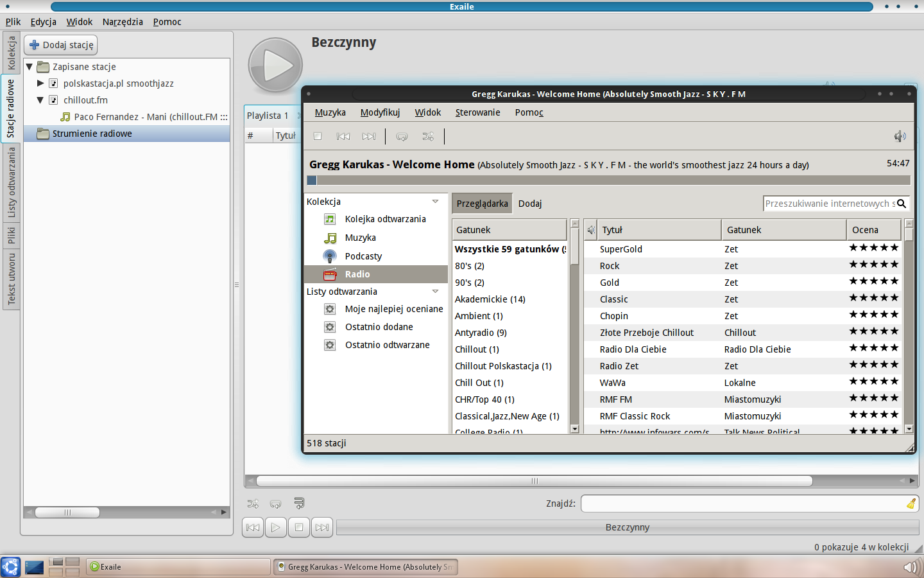Click the next track icon in Rhythmbox toolbar

pyautogui.click(x=369, y=136)
